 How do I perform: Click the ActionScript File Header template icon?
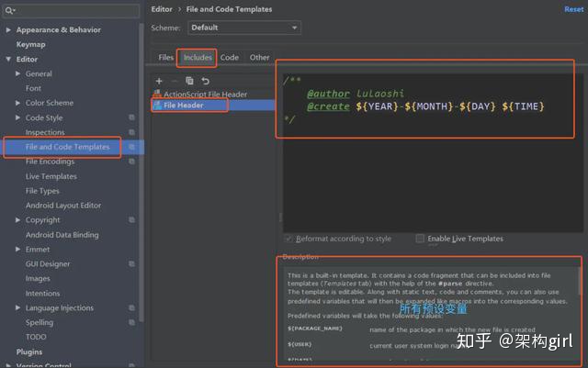157,94
